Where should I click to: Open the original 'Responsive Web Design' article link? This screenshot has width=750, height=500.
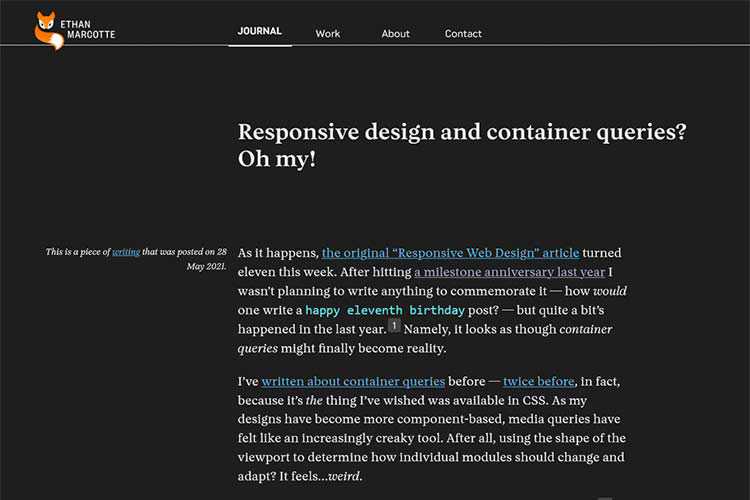coord(450,253)
